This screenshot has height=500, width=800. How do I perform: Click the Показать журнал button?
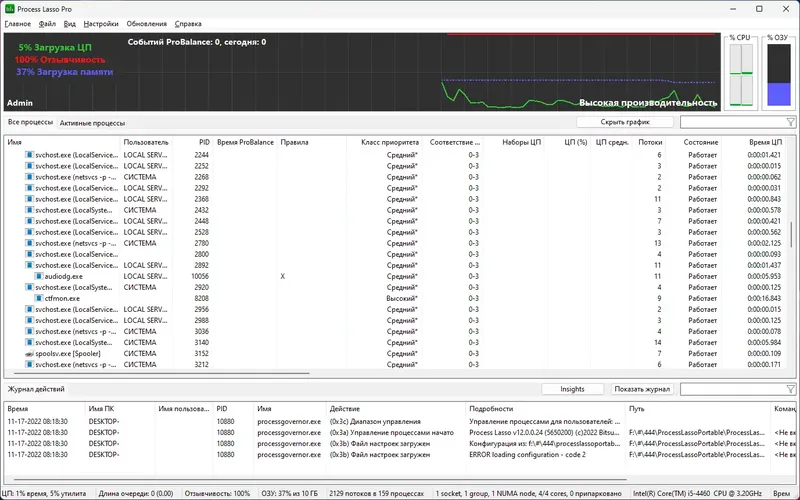pos(642,389)
